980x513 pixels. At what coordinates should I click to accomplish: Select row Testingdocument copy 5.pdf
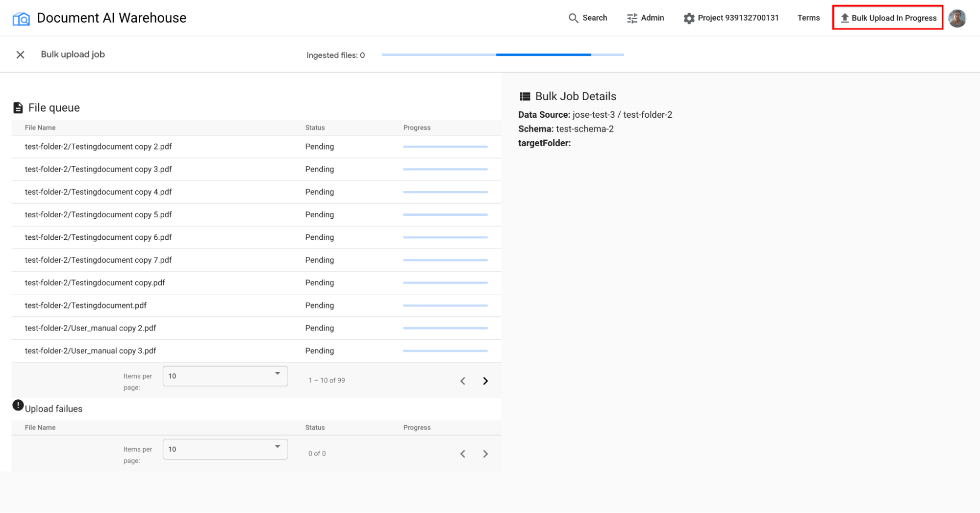coord(256,214)
